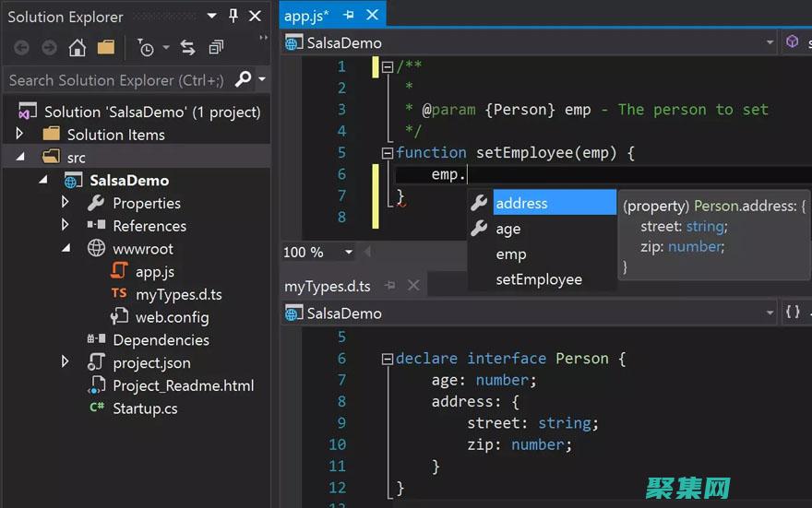Open myTypes.d.ts in the solution tree
This screenshot has height=508, width=812.
point(178,294)
